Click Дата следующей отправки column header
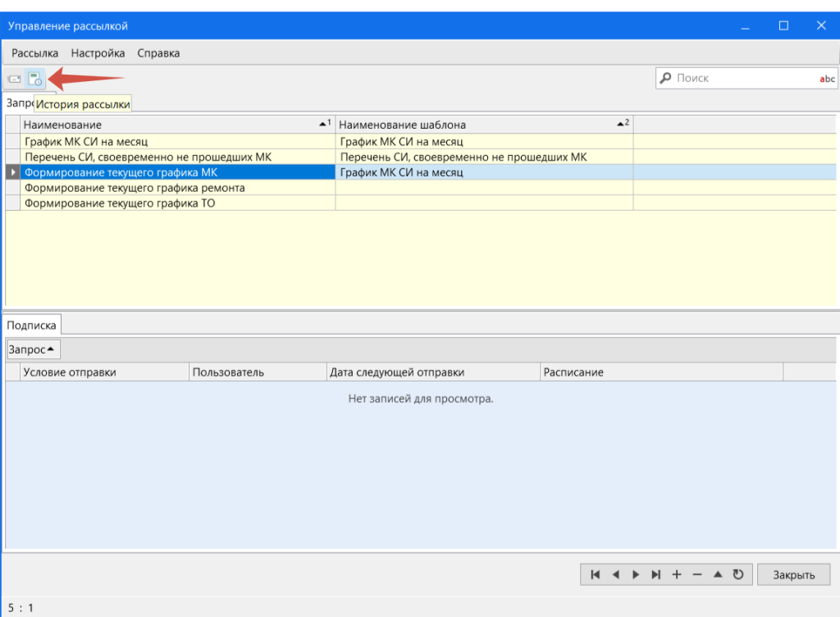The height and width of the screenshot is (617, 840). coord(433,372)
